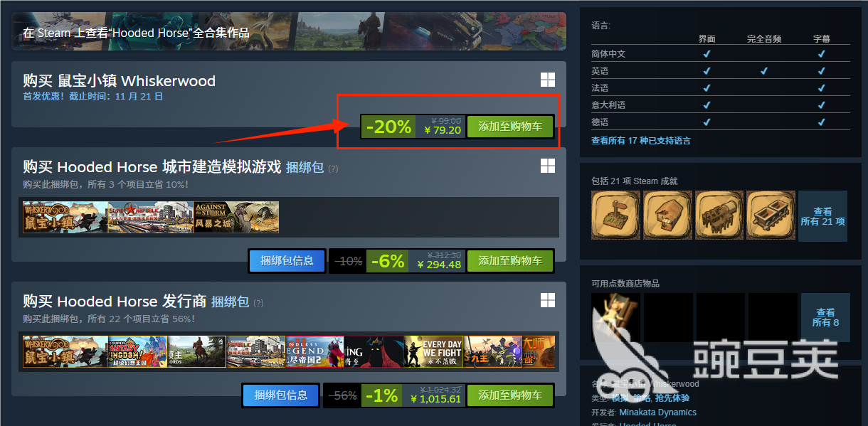The width and height of the screenshot is (868, 426).
Task: Open 捆绑包信息 for the city-builder bundle
Action: click(x=287, y=261)
